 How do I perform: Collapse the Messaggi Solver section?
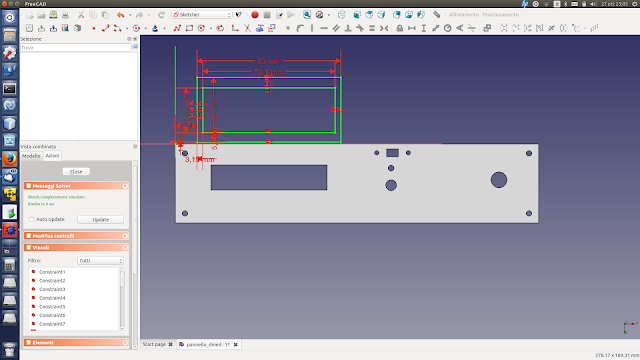coord(125,186)
